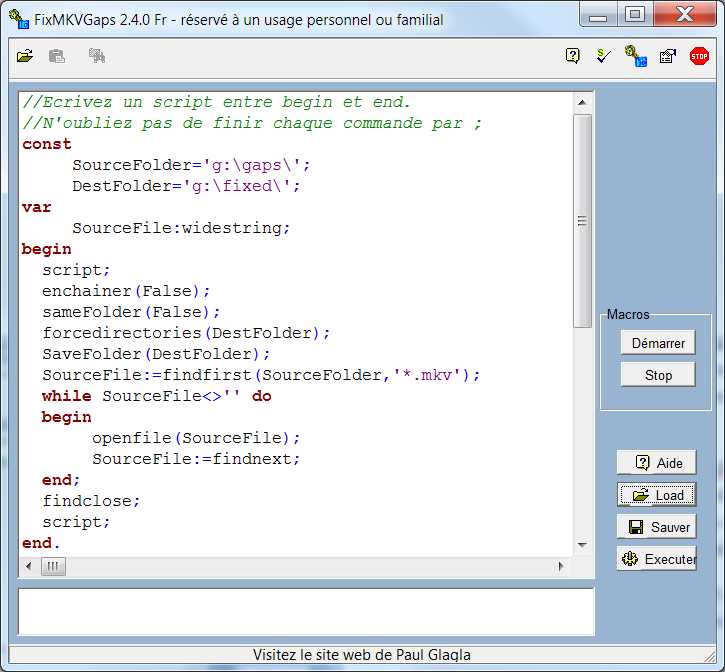Click the greyed-out third toolbar icon

click(97, 57)
